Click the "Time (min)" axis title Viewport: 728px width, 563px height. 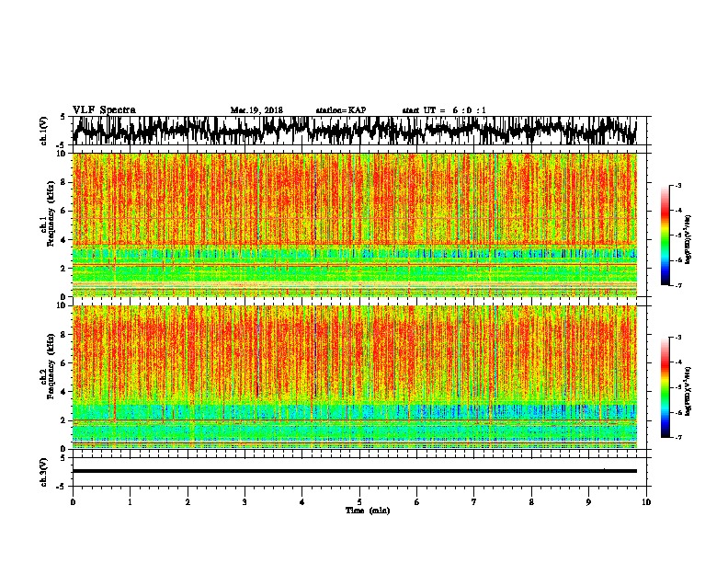tap(368, 511)
